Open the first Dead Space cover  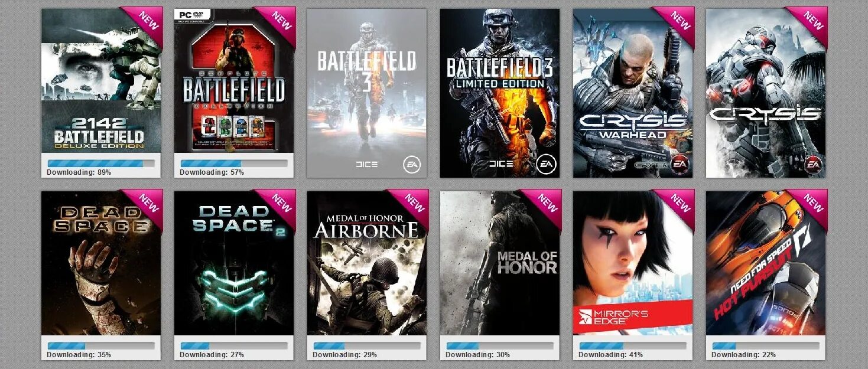point(101,263)
